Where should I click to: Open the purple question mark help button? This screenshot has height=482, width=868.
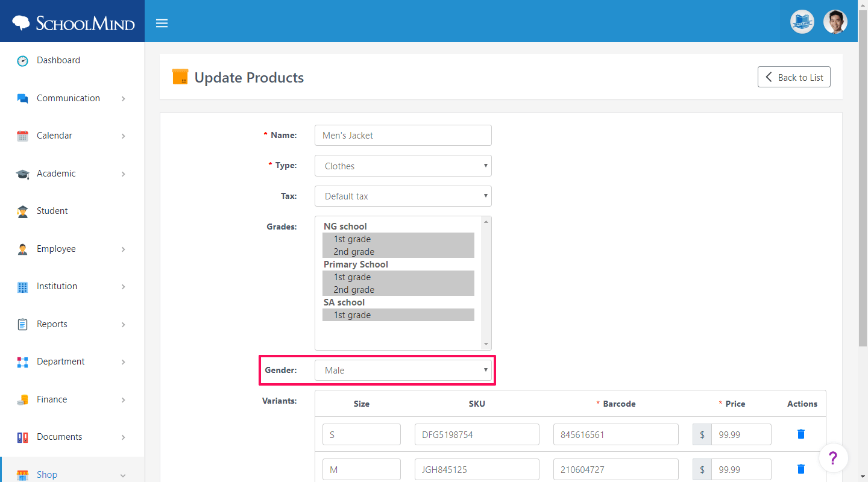(x=833, y=458)
